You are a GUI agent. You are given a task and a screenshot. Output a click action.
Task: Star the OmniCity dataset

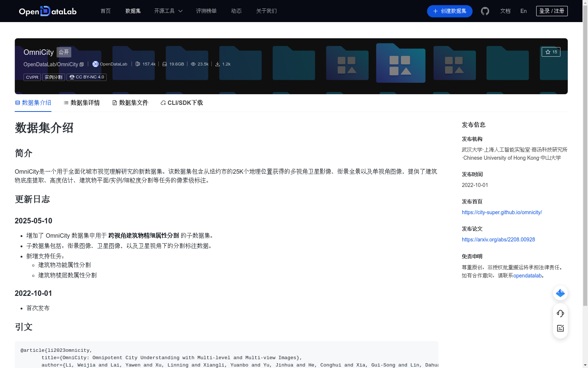coord(551,52)
